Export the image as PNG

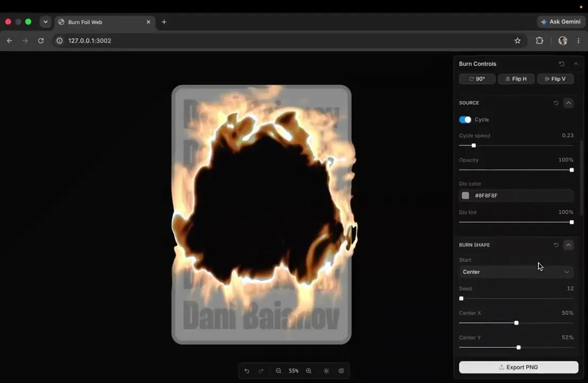click(519, 367)
